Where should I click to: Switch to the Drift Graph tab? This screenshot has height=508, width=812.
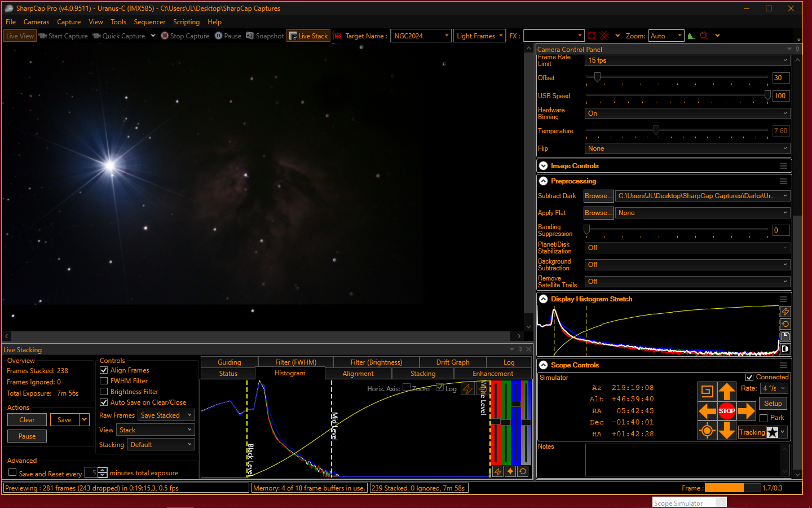click(452, 362)
